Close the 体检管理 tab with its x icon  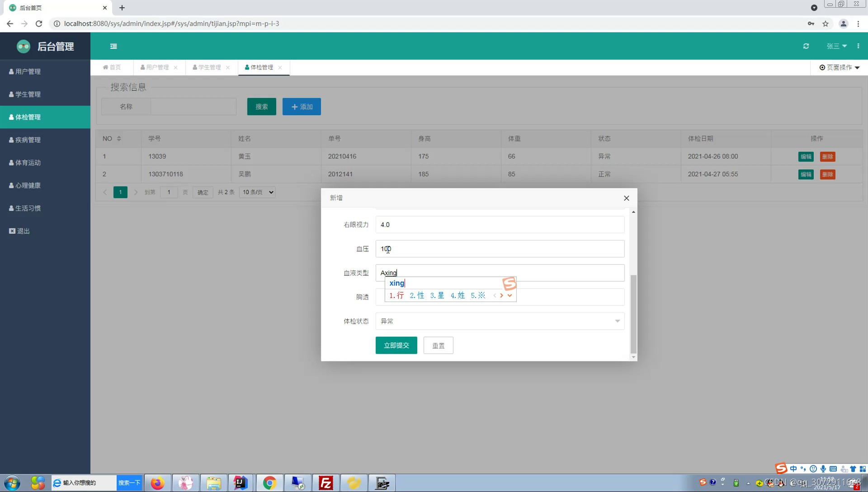pyautogui.click(x=280, y=67)
